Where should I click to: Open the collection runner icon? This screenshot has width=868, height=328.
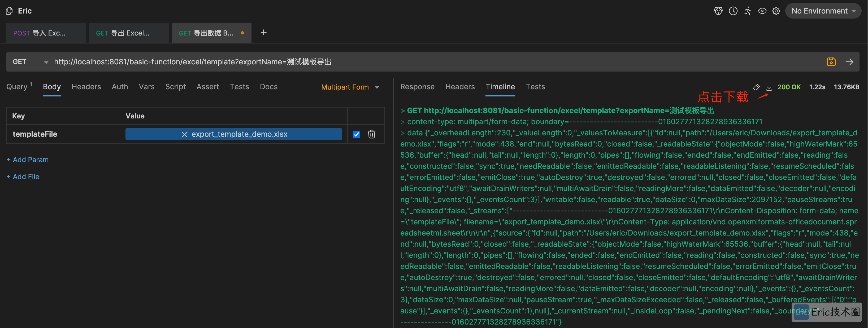(x=748, y=11)
